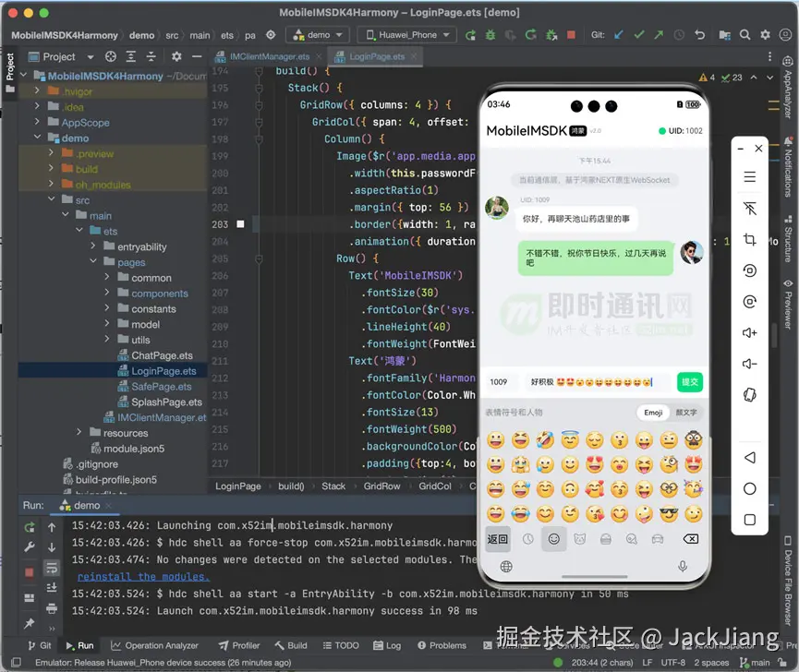
Task: Rotate emulator screen icon
Action: click(x=749, y=395)
